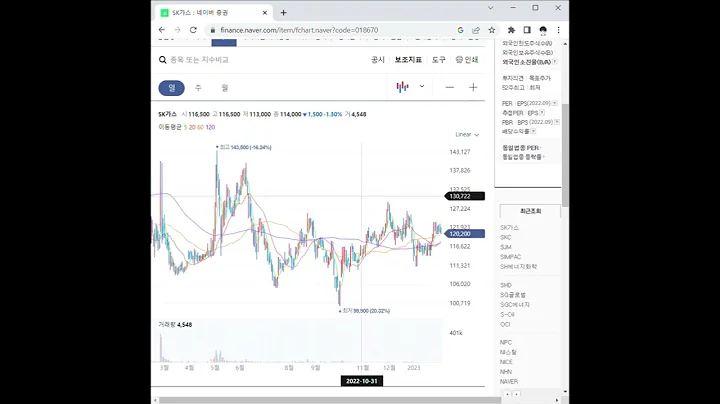
Task: Click help icon next to 배당수익률
Action: pos(533,131)
